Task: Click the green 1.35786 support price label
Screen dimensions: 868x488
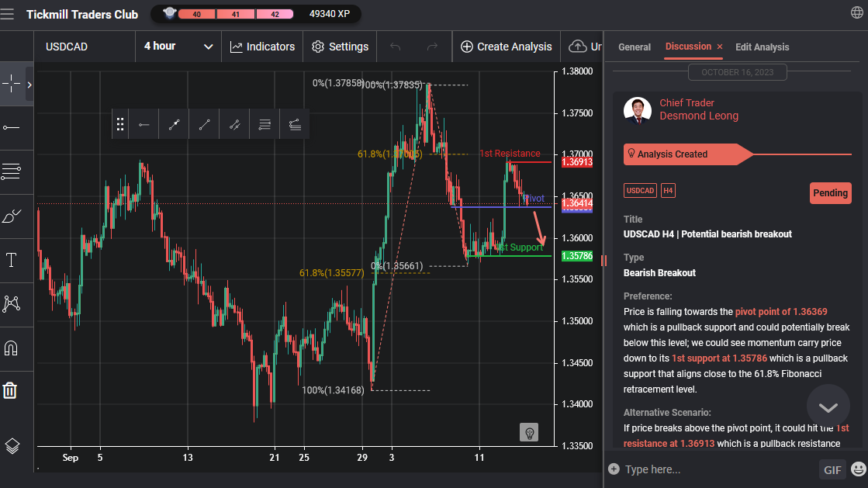Action: tap(577, 256)
